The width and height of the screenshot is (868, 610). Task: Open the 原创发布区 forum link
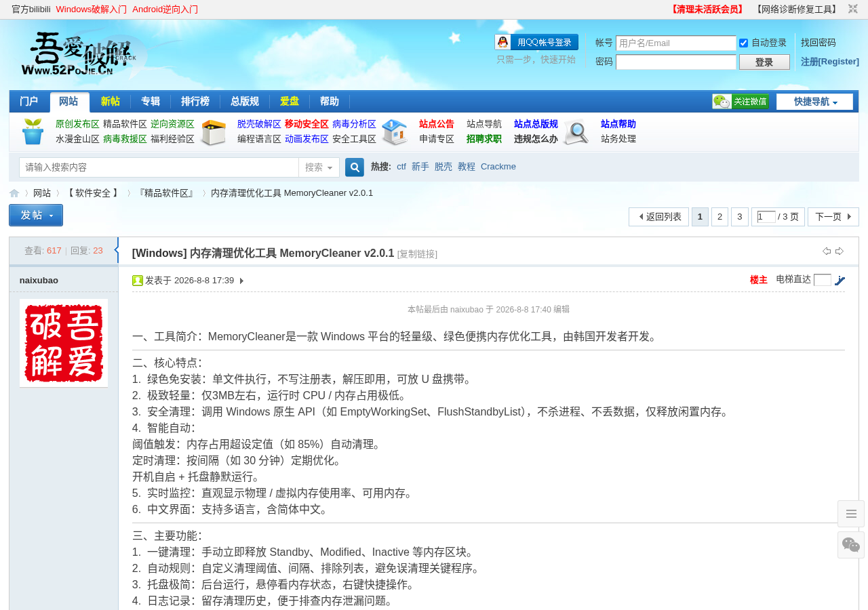[77, 124]
